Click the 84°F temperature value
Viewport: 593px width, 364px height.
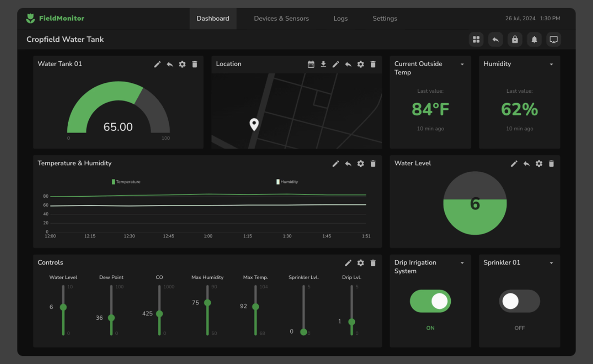coord(430,109)
